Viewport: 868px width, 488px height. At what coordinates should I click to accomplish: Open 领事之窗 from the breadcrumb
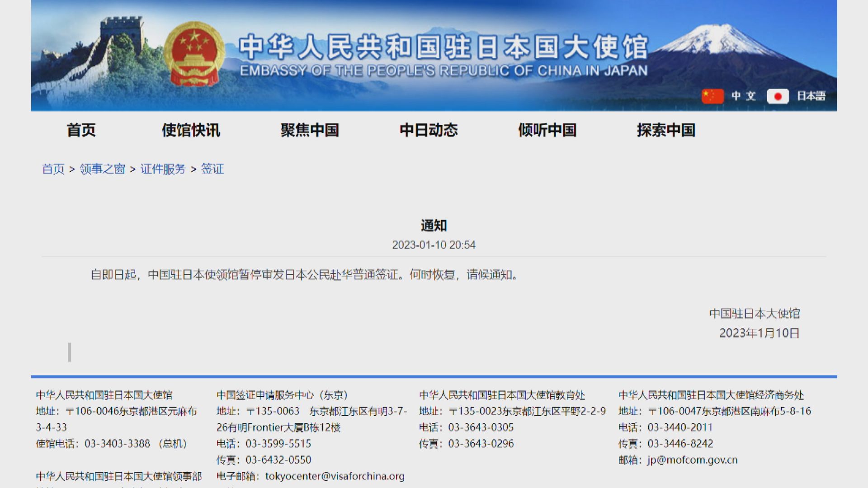[102, 169]
